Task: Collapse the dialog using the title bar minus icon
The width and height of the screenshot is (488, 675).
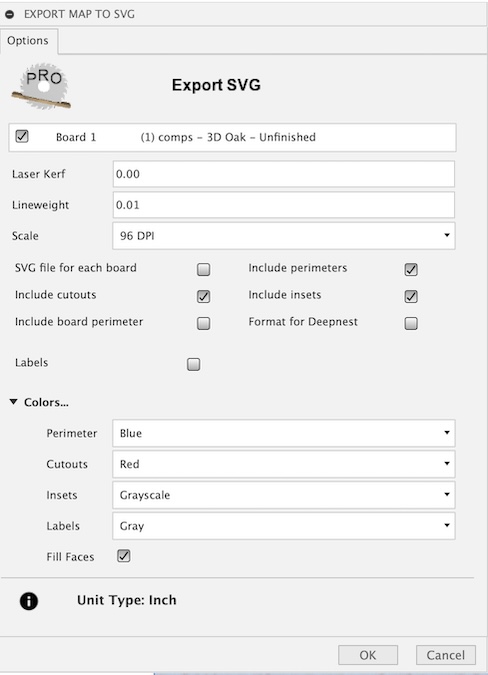Action: point(9,14)
